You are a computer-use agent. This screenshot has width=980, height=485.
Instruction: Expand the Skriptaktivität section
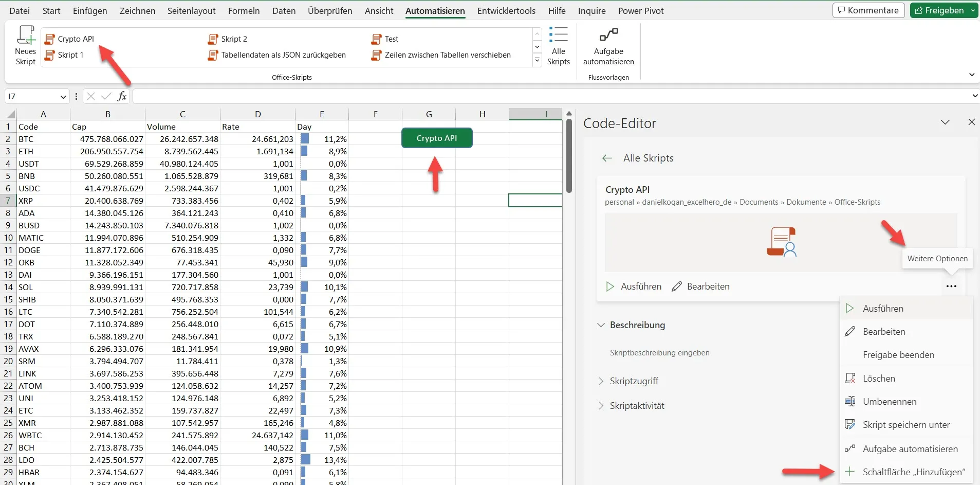pos(601,406)
